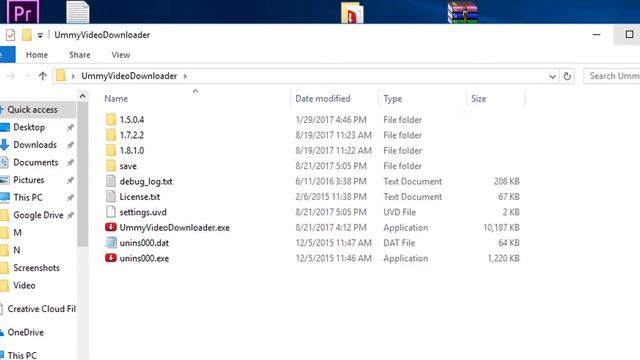Click the pin icon beside Google Drive

pyautogui.click(x=70, y=215)
